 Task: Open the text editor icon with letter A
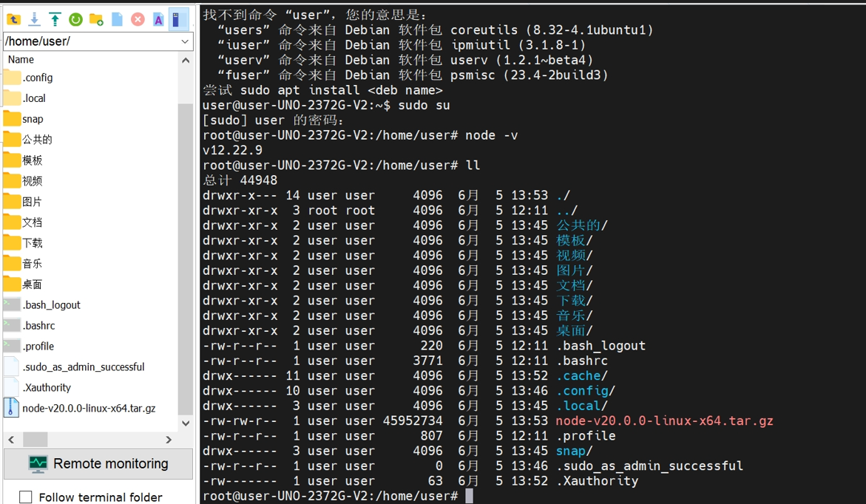[x=158, y=18]
